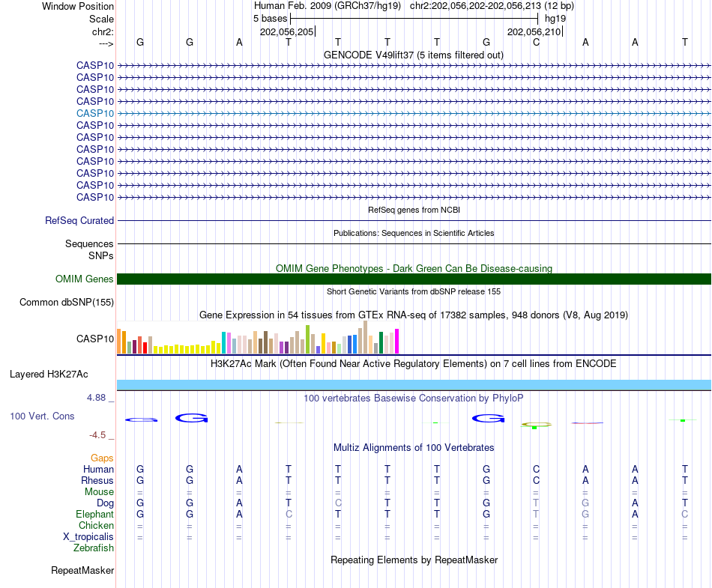
Task: Open the "GENCODE V49lift37" track title
Action: pos(414,55)
